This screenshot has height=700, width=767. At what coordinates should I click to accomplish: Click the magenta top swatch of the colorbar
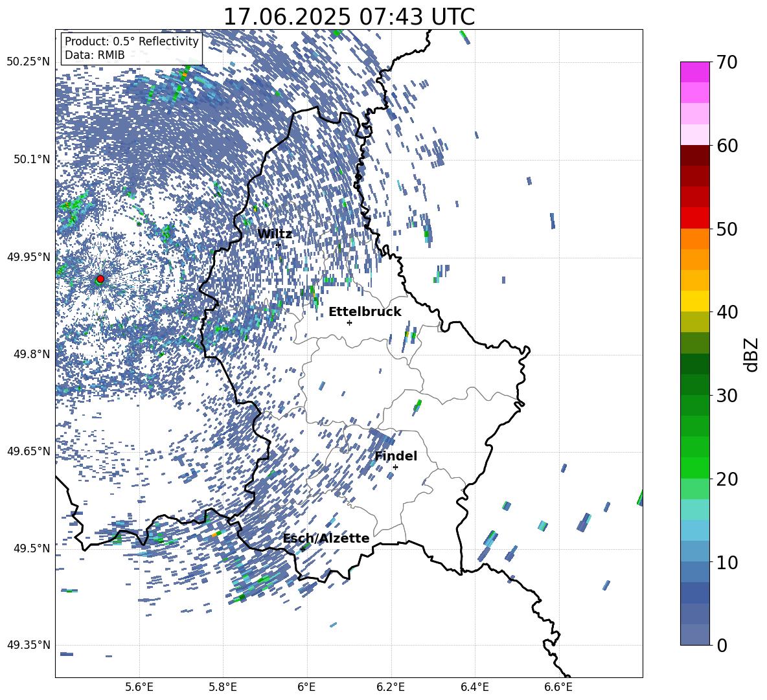tap(694, 72)
